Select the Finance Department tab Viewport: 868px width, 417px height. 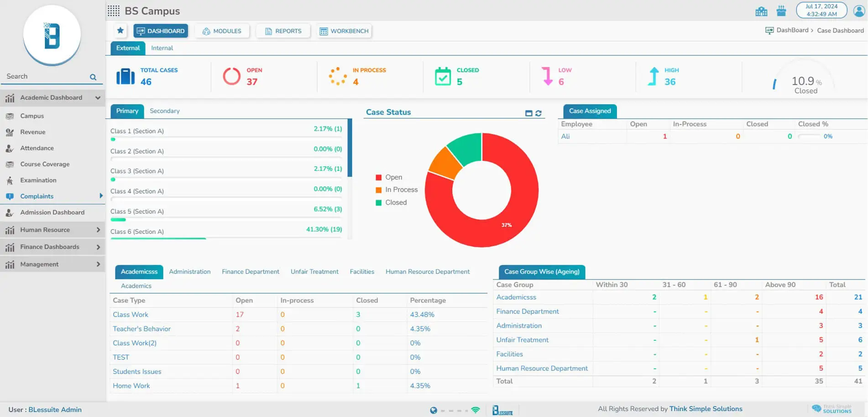(x=250, y=272)
